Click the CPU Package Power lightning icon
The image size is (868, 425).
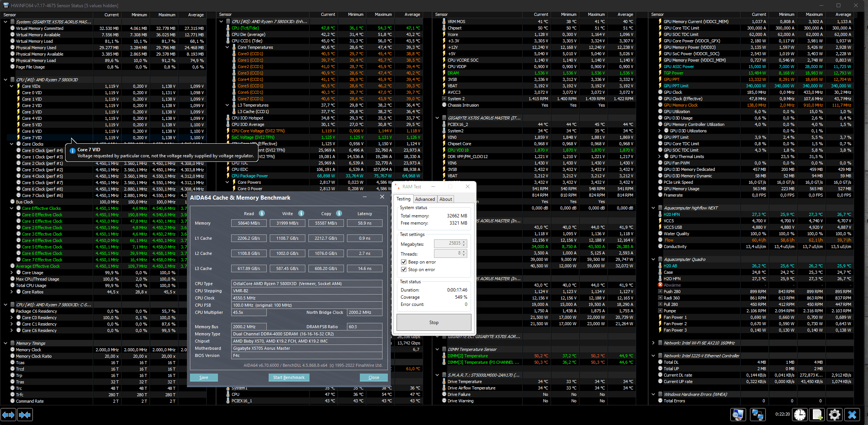(228, 176)
